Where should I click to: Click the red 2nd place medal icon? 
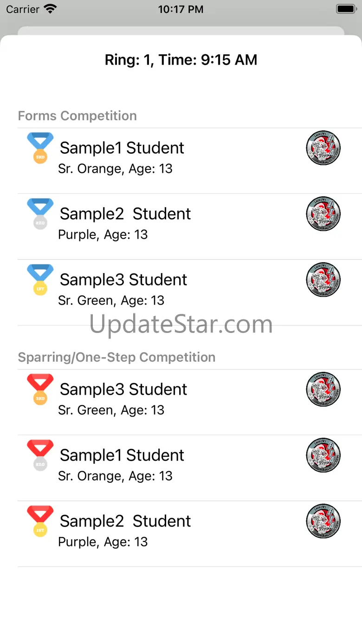40,455
